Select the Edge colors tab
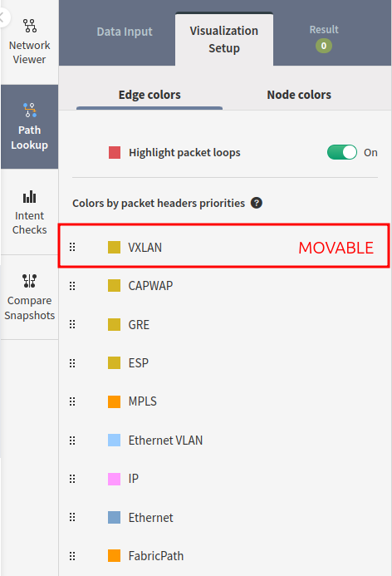Screen dimensions: 392x576 click(149, 95)
